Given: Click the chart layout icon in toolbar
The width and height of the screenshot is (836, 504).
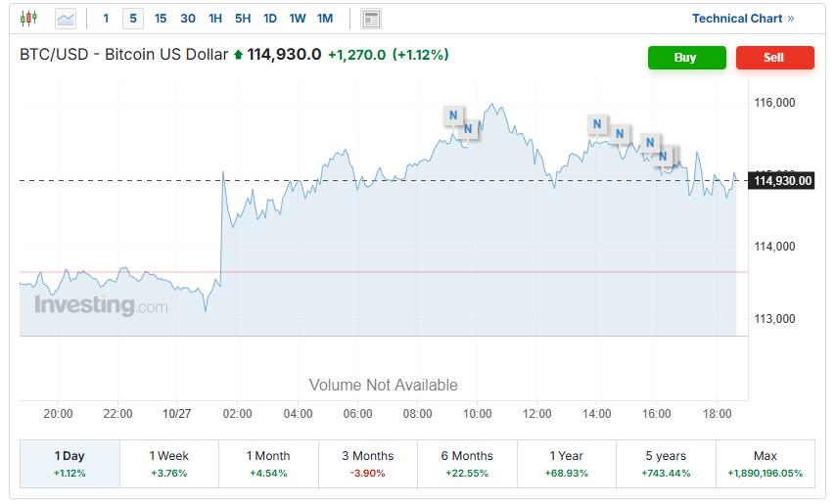Looking at the screenshot, I should click(x=371, y=19).
